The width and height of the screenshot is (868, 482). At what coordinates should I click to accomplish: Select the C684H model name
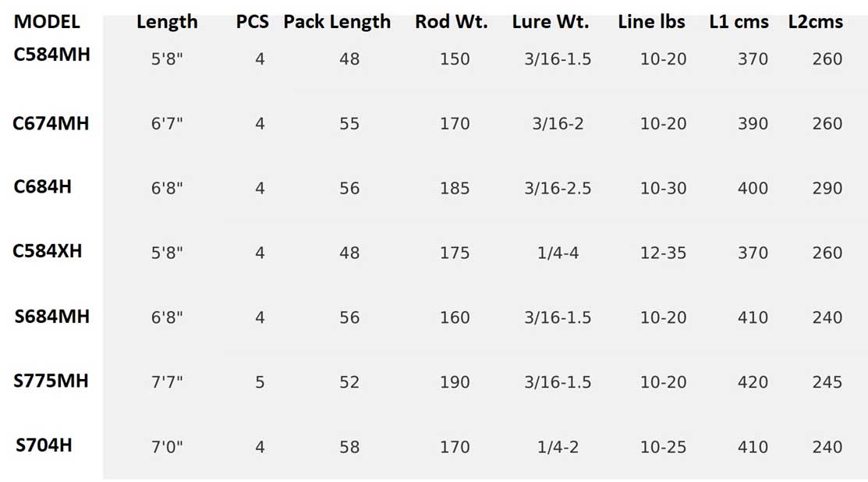click(x=42, y=186)
